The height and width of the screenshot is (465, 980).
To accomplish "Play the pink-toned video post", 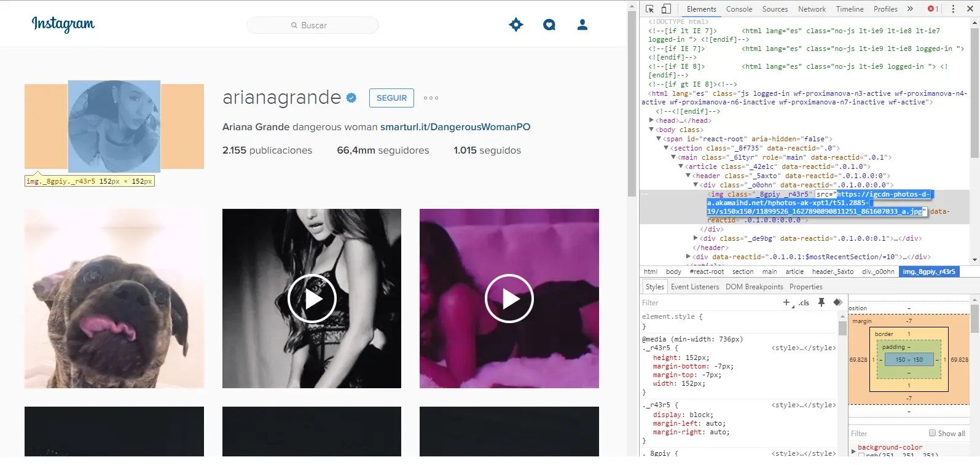I will pyautogui.click(x=509, y=299).
